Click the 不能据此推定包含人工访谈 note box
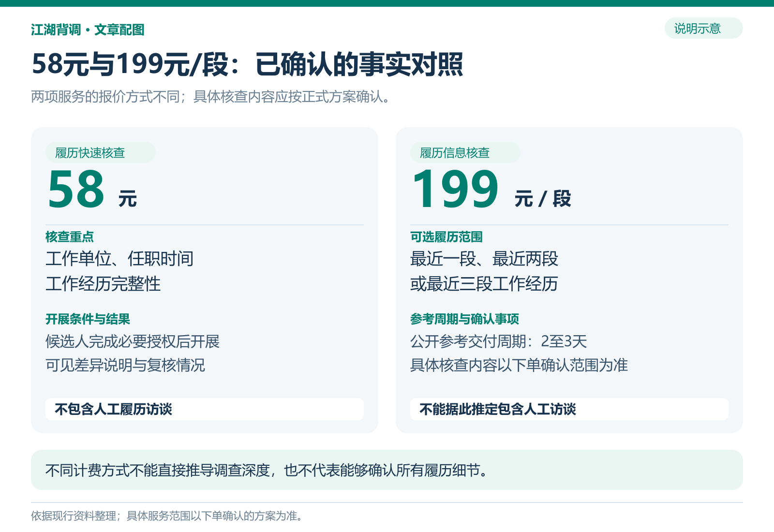The height and width of the screenshot is (532, 774). pyautogui.click(x=569, y=409)
